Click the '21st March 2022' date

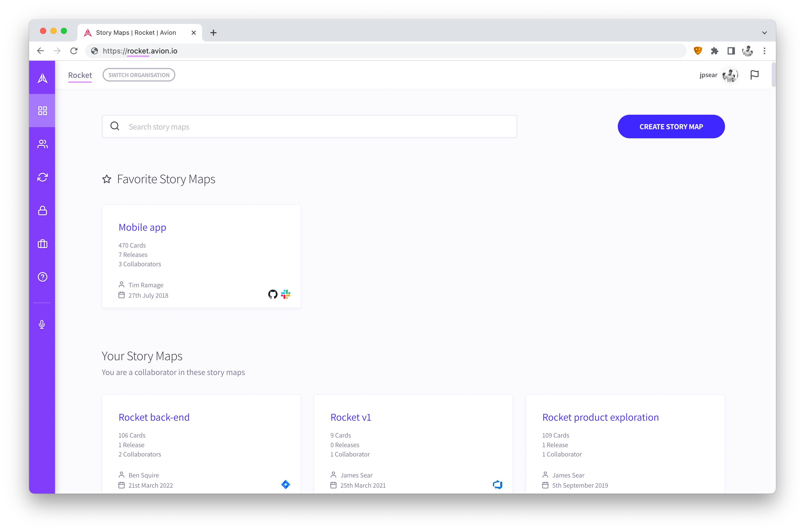150,485
